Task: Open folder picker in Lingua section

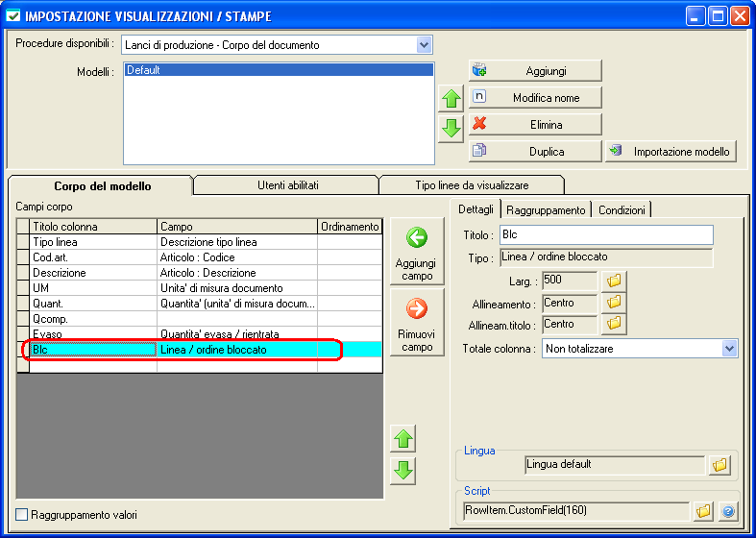Action: (719, 465)
